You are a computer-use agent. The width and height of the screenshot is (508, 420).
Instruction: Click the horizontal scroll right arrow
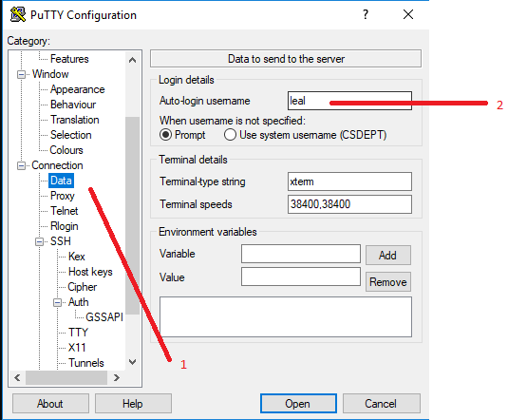116,377
